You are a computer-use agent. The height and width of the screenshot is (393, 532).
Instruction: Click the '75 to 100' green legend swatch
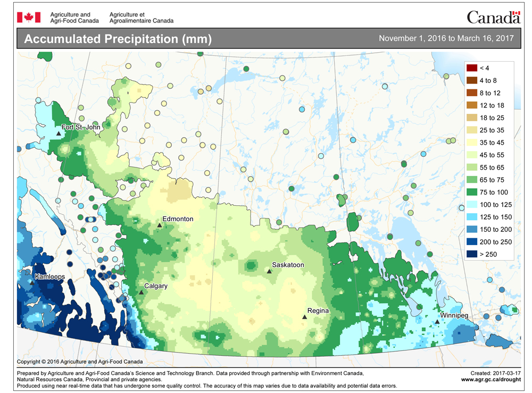click(x=471, y=193)
